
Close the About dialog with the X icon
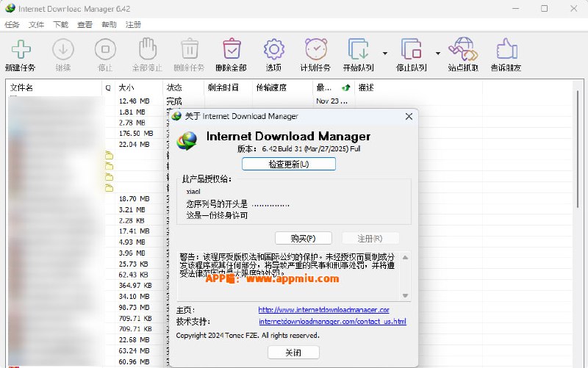409,117
